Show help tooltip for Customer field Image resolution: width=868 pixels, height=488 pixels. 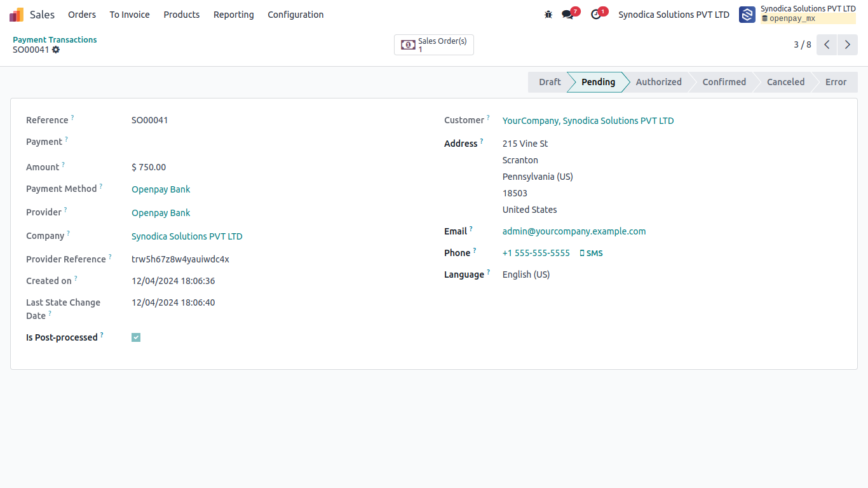coord(488,118)
